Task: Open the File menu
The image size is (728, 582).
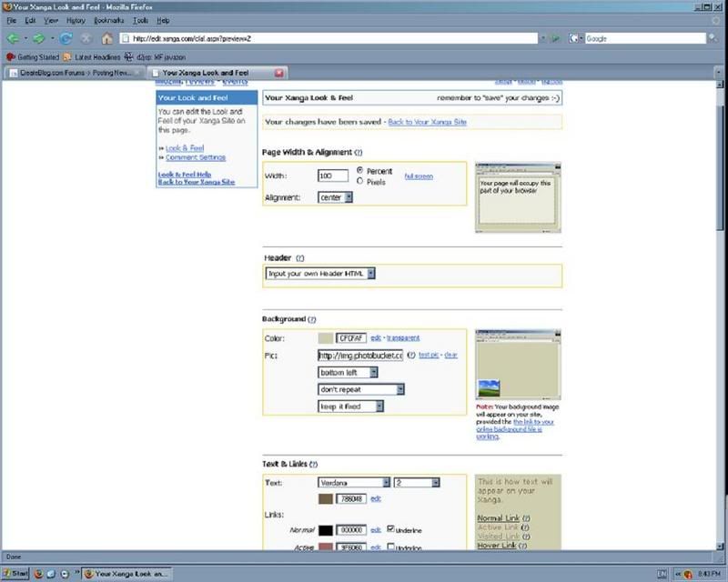Action: tap(12, 20)
